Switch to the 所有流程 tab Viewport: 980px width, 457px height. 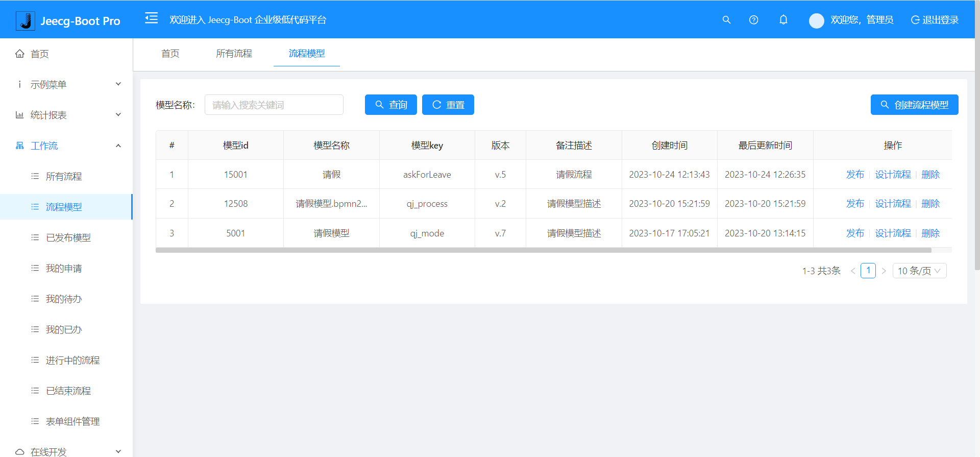tap(234, 54)
